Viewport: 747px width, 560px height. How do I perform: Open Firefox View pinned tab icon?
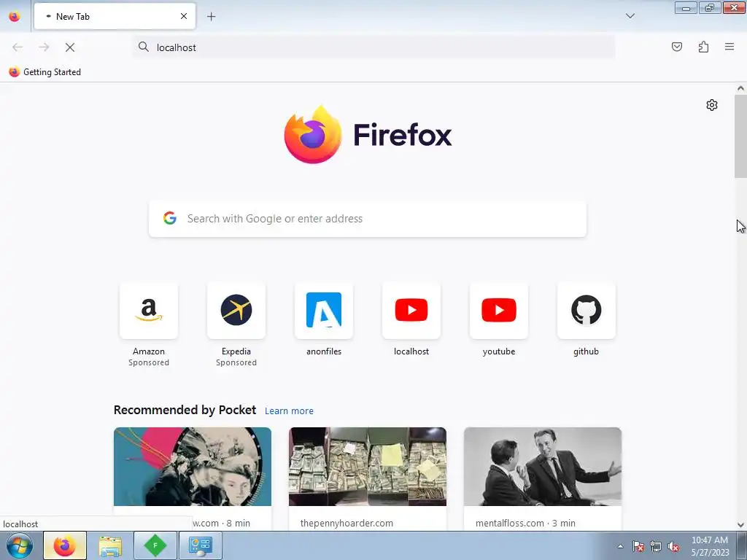coord(15,16)
